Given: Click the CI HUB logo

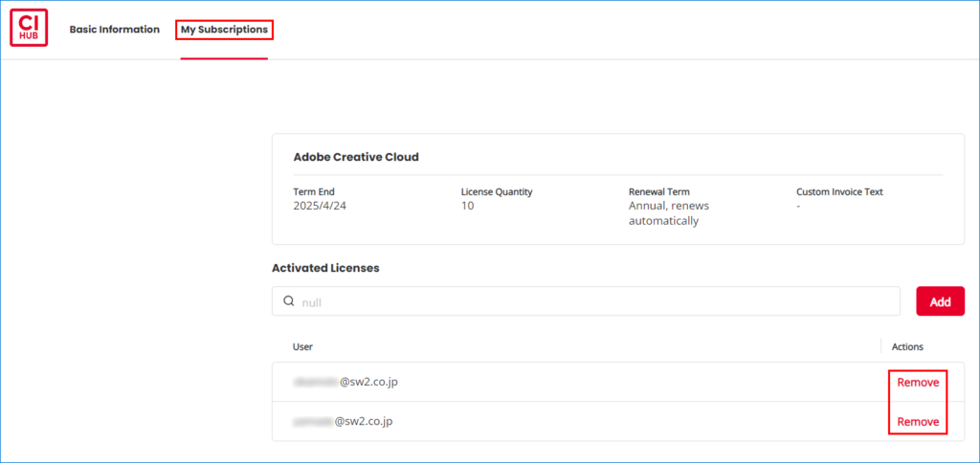Looking at the screenshot, I should tap(29, 28).
